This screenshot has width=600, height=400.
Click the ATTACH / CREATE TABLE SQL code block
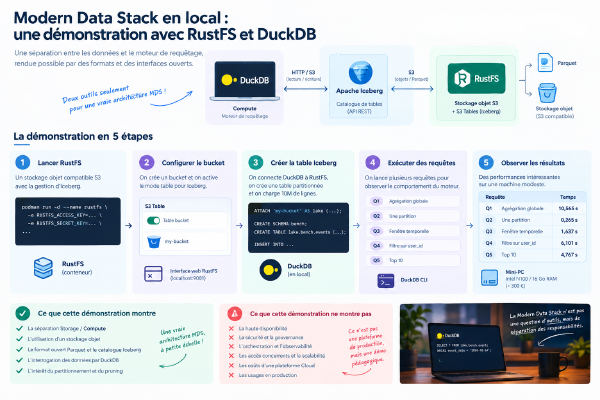coord(298,228)
